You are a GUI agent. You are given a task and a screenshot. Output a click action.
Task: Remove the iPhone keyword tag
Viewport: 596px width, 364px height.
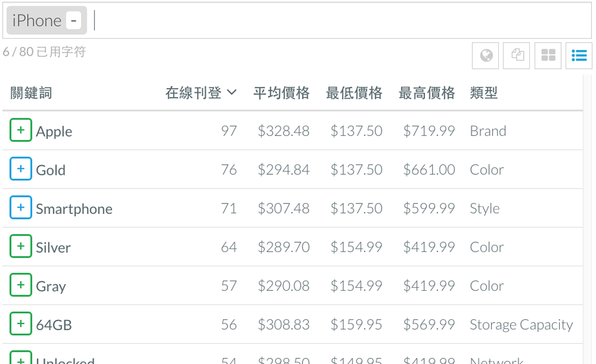pyautogui.click(x=74, y=20)
